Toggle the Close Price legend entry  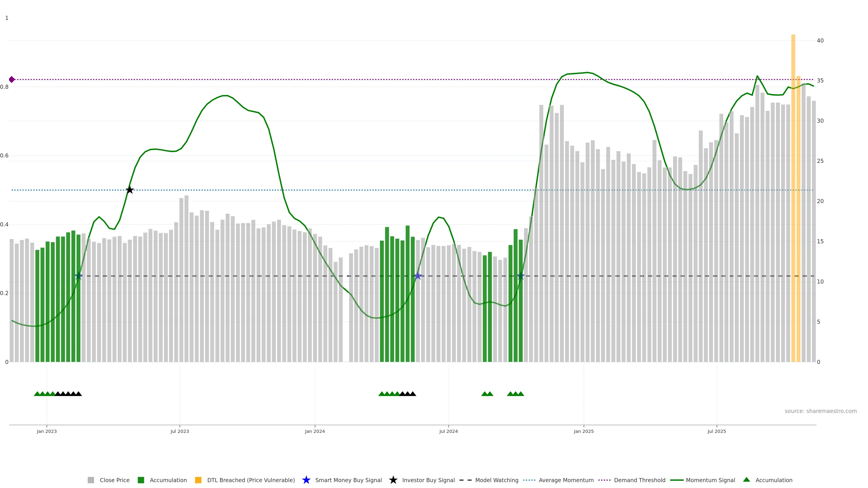(x=115, y=480)
